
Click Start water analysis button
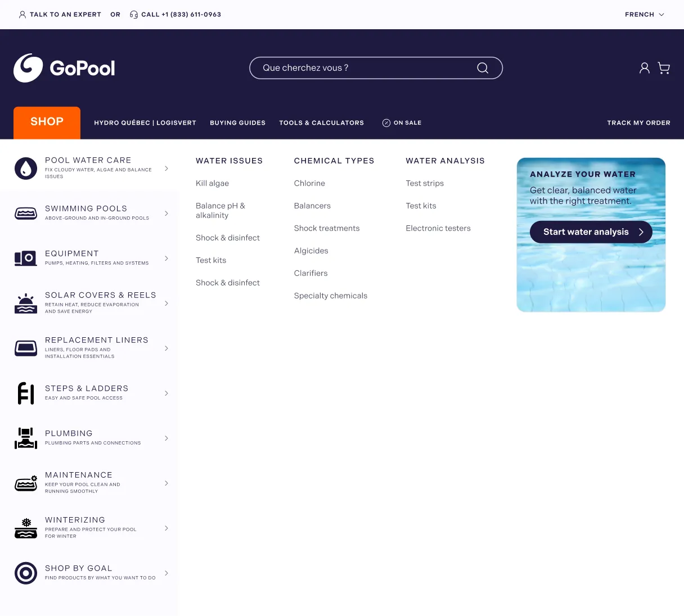(591, 232)
